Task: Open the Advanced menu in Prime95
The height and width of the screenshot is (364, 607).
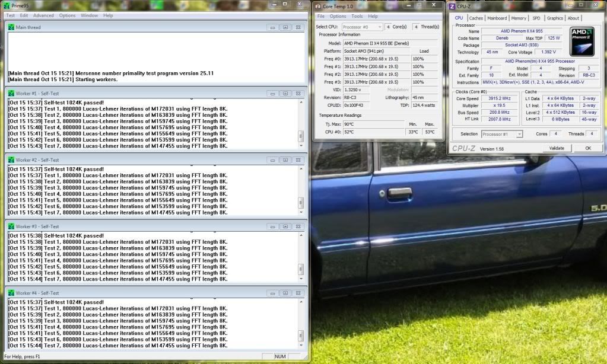Action: 43,15
